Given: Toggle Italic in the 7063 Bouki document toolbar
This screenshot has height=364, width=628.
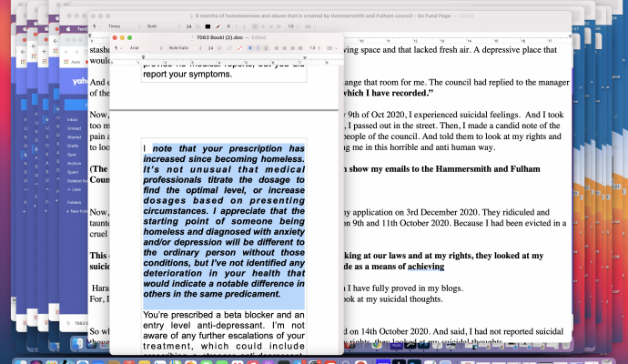Looking at the screenshot, I should point(258,47).
